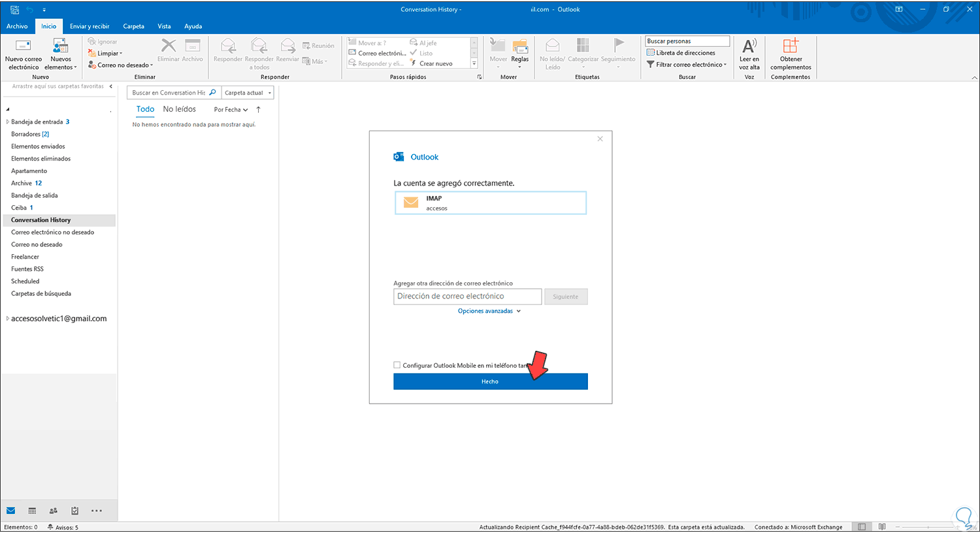
Task: Create a new email with Nuevo correo electrónico
Action: (24, 54)
